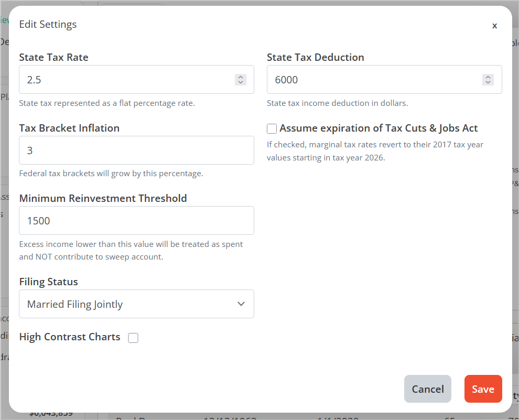Click the Filing Status label text
This screenshot has width=519, height=420.
[48, 282]
